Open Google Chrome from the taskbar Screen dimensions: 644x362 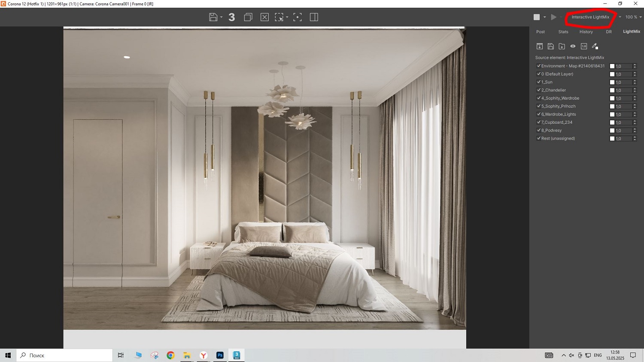point(171,355)
